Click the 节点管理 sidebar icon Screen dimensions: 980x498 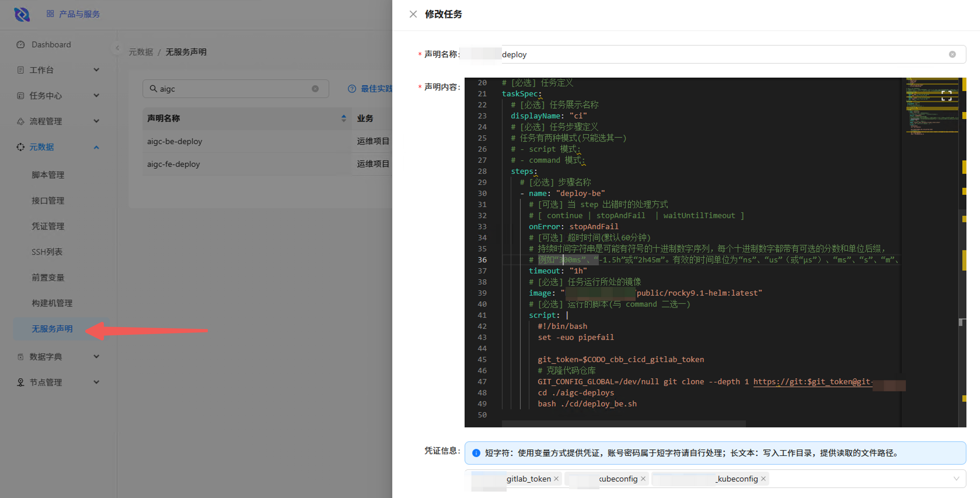(x=20, y=382)
